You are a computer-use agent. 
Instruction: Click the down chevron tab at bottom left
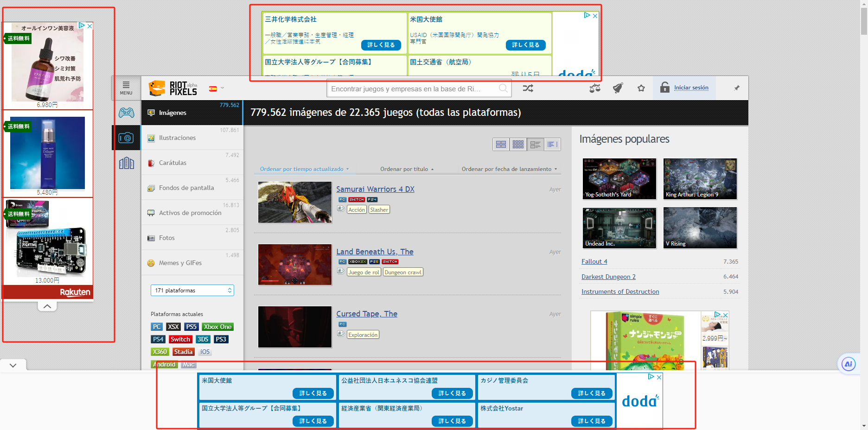(x=13, y=365)
